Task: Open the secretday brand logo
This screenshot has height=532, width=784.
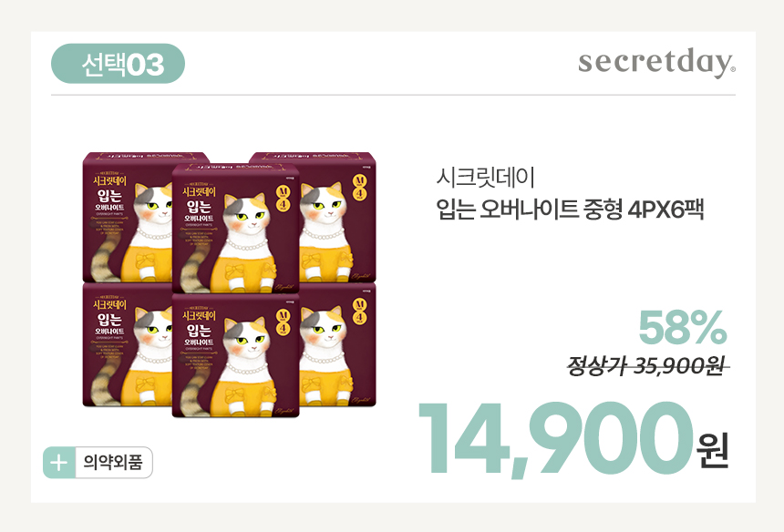Action: click(656, 63)
